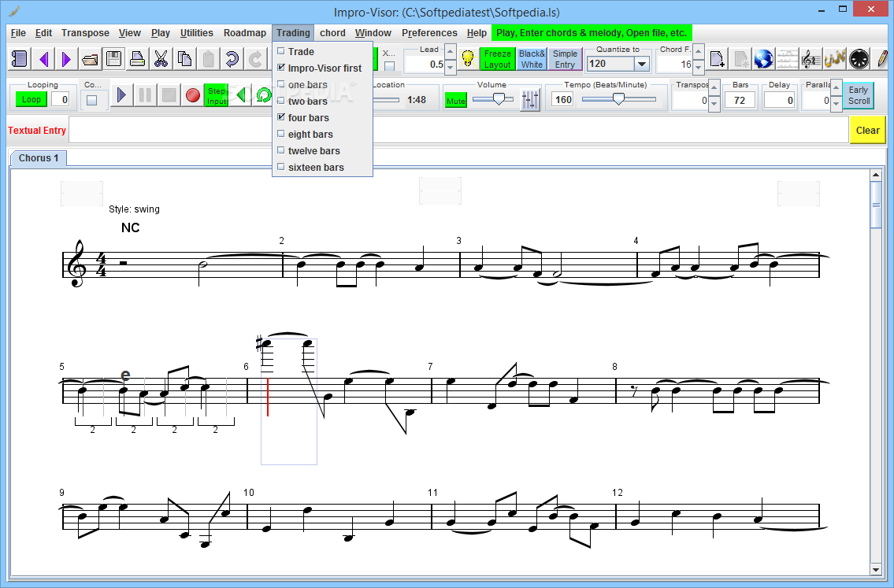
Task: Clear the textual entry with Clear button
Action: click(x=867, y=131)
